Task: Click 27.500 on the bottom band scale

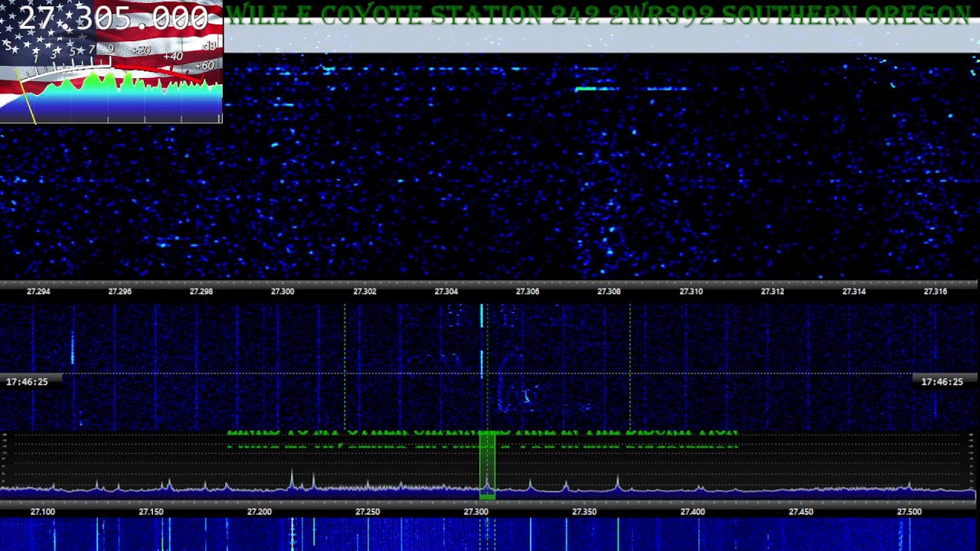Action: 910,512
